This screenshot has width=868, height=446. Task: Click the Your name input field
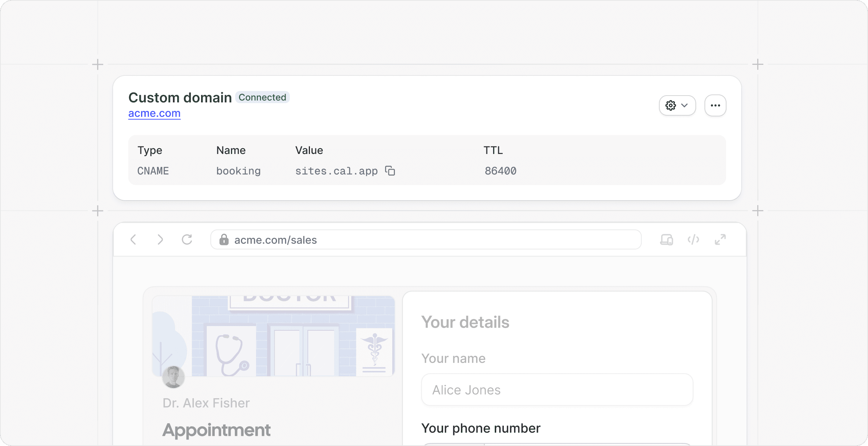(557, 390)
